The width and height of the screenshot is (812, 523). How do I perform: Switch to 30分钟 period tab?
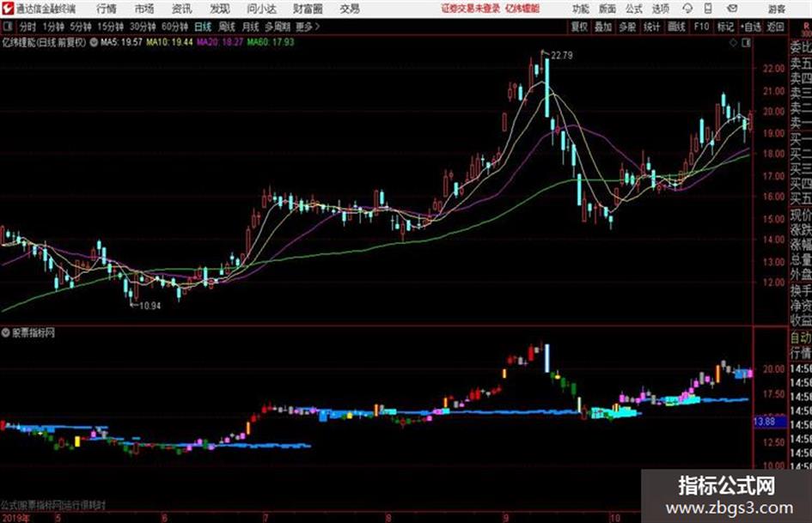[143, 27]
